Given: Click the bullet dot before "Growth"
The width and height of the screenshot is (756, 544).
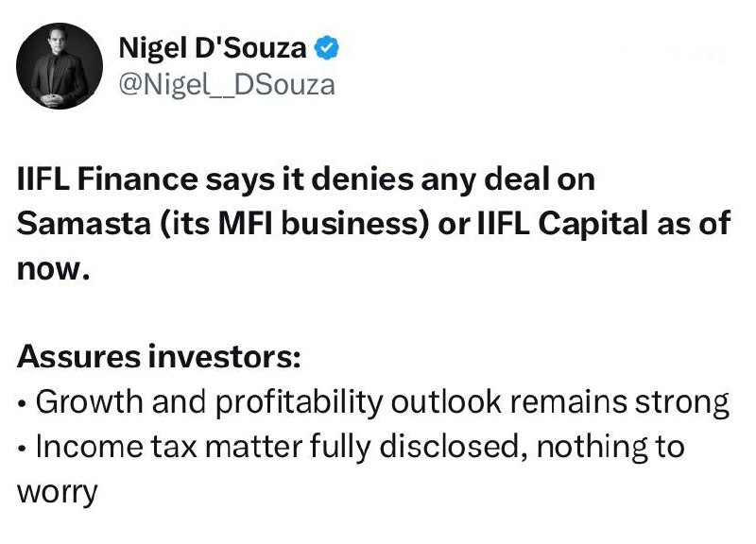Looking at the screenshot, I should coord(23,405).
